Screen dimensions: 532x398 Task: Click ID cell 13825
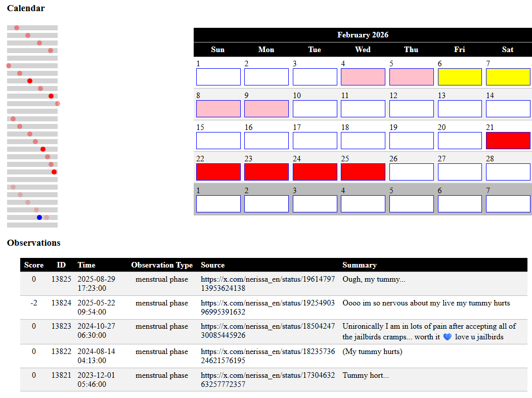tap(61, 279)
